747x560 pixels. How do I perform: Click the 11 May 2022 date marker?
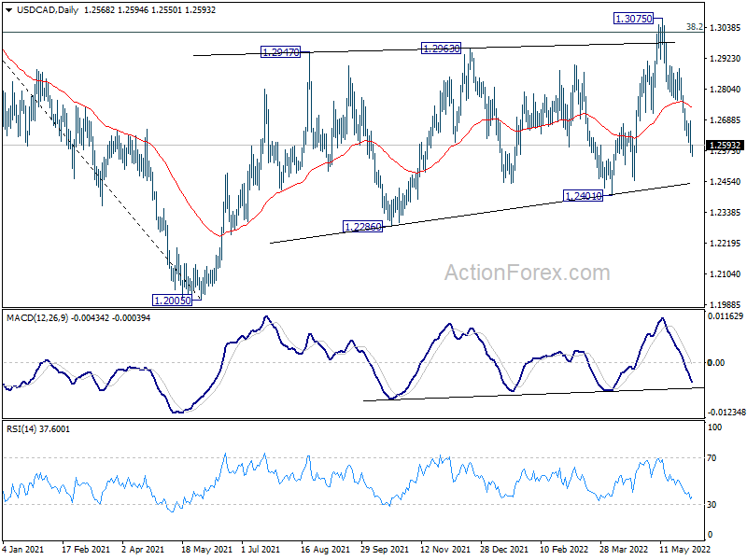tap(684, 549)
